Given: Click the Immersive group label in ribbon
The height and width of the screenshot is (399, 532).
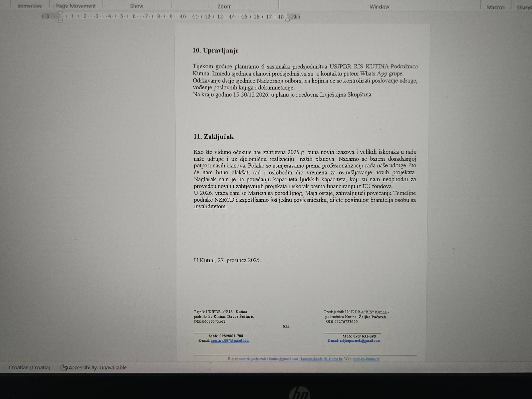Looking at the screenshot, I should tap(29, 6).
